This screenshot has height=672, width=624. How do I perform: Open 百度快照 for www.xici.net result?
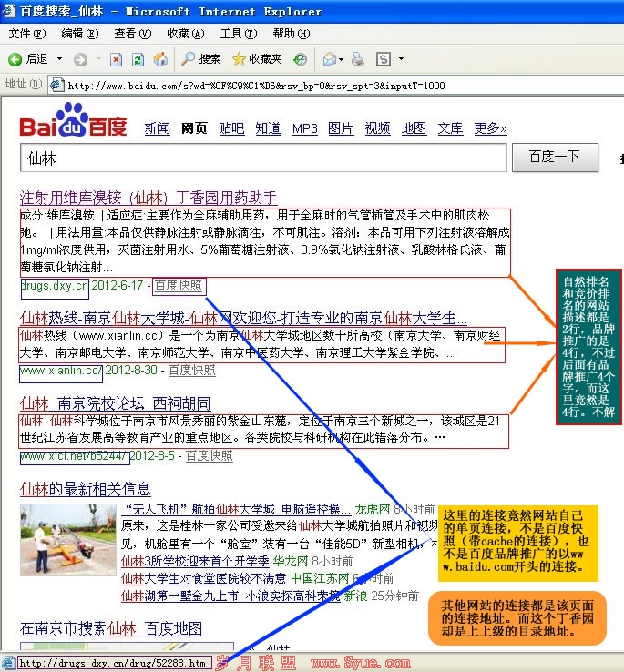coord(210,455)
